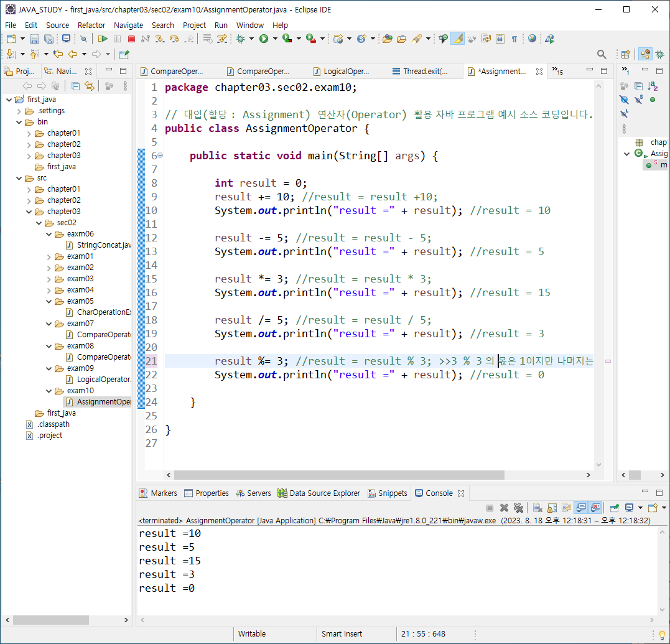Image resolution: width=670 pixels, height=644 pixels.
Task: Click the Previous Annotation icon
Action: point(35,54)
